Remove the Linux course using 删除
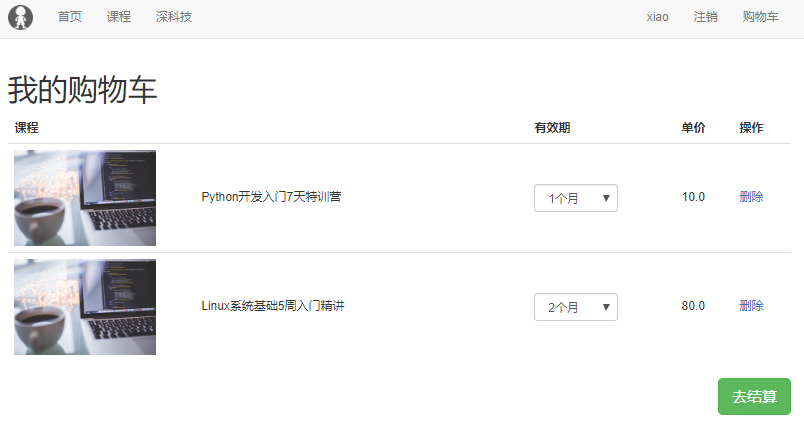The width and height of the screenshot is (804, 426). (x=751, y=306)
